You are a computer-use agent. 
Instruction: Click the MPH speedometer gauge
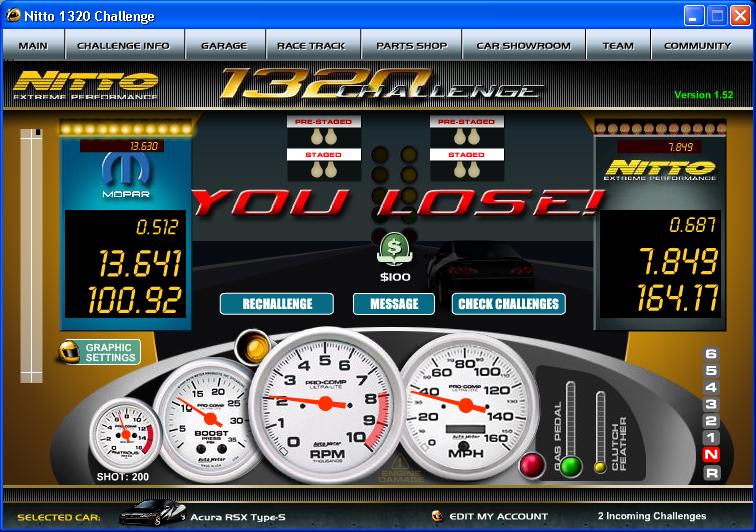pos(466,406)
